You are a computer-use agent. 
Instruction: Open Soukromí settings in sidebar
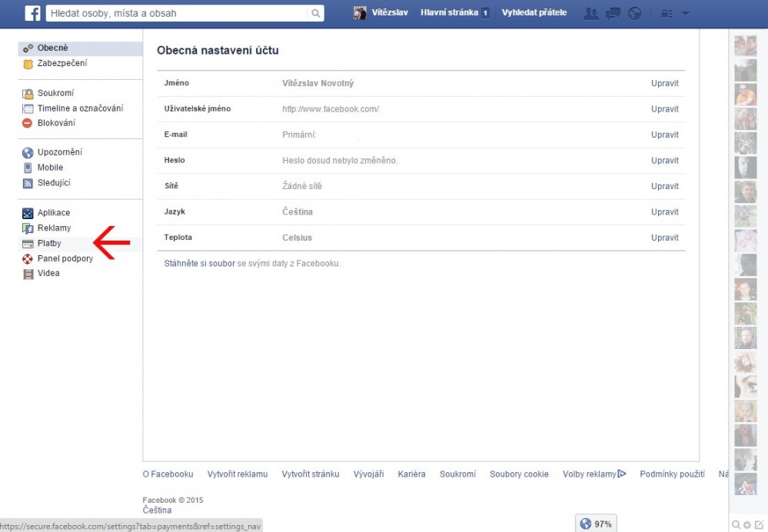coord(55,93)
